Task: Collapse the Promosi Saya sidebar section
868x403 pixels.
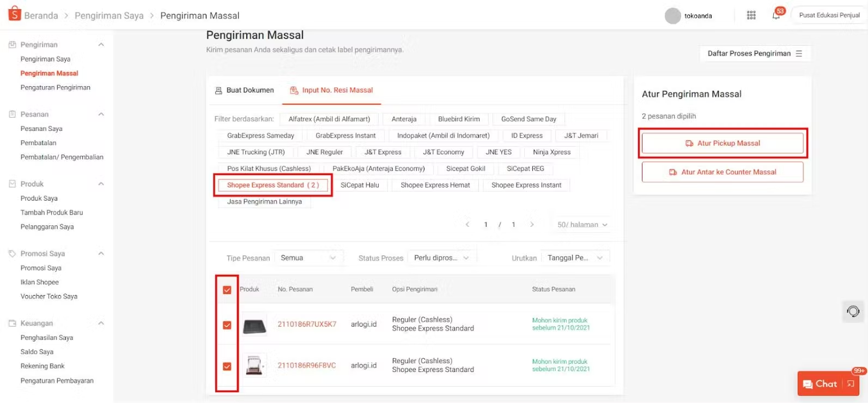Action: point(101,254)
